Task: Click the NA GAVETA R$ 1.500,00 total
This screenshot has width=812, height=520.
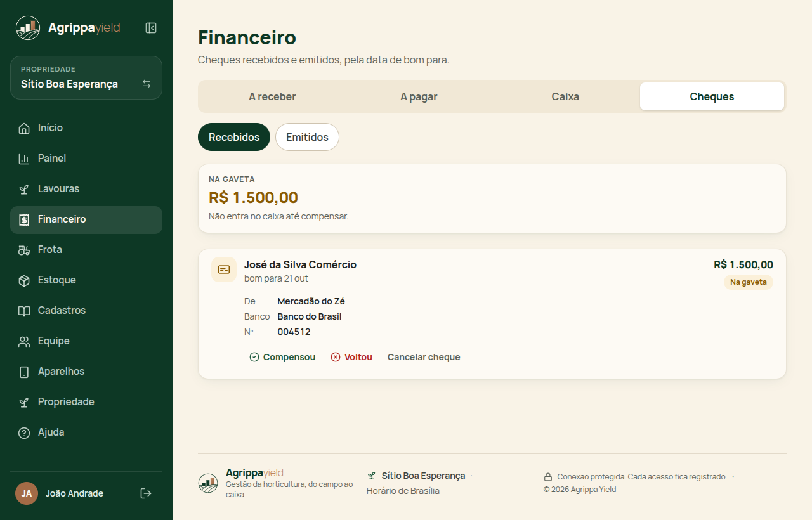Action: tap(253, 198)
